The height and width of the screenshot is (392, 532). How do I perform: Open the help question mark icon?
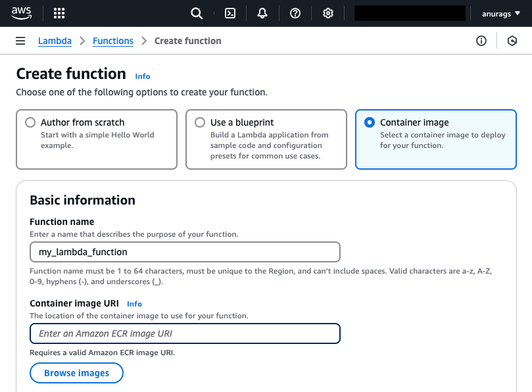point(295,13)
